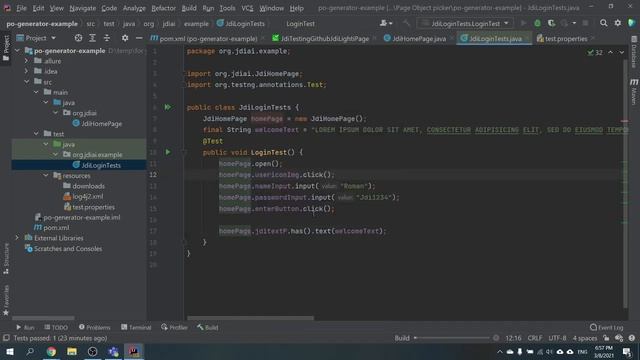Image resolution: width=640 pixels, height=360 pixels.
Task: Open the Problems tool window
Action: tap(94, 327)
